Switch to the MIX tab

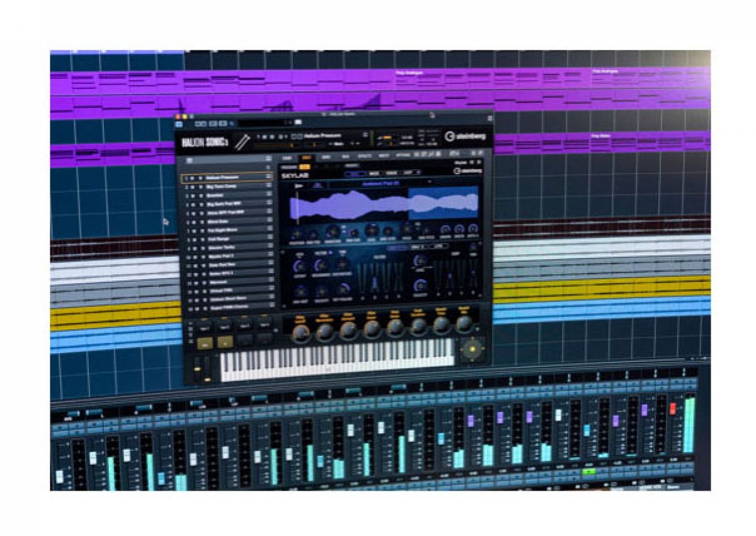(x=345, y=156)
